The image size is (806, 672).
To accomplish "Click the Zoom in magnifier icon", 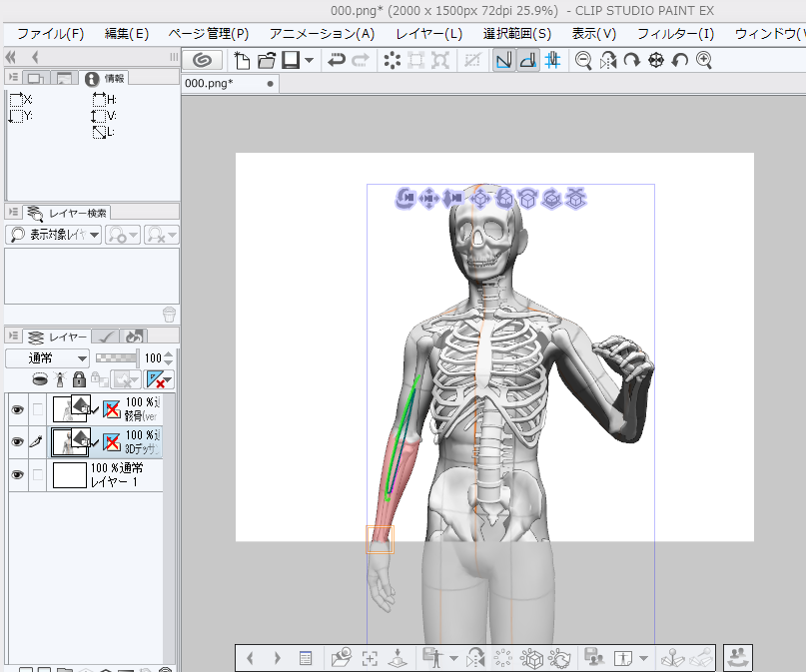I will [x=705, y=60].
